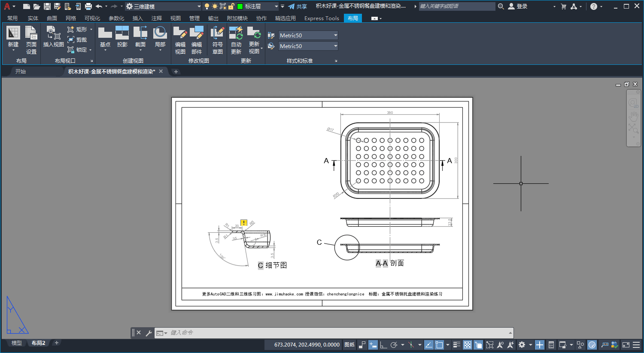Toggle layer lock padlock icon
The image size is (644, 353).
pyautogui.click(x=231, y=6)
